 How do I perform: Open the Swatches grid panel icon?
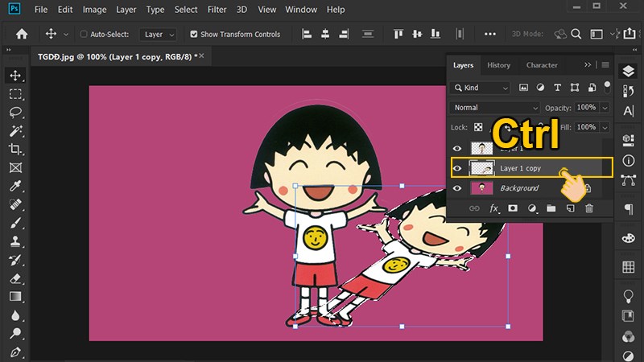pyautogui.click(x=629, y=267)
